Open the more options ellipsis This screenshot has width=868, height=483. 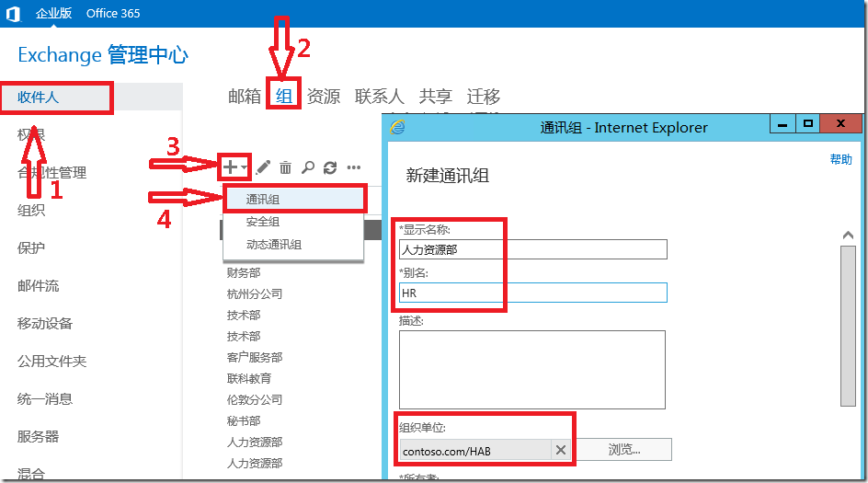[354, 167]
